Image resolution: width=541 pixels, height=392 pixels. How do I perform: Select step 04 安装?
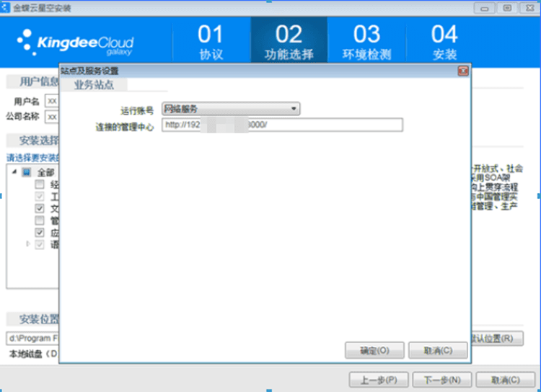444,41
